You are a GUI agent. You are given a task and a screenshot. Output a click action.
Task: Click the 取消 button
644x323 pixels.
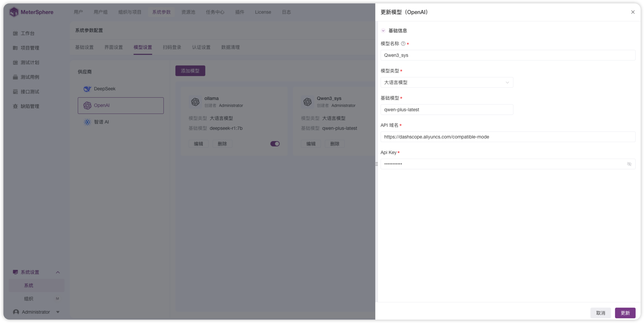(600, 313)
